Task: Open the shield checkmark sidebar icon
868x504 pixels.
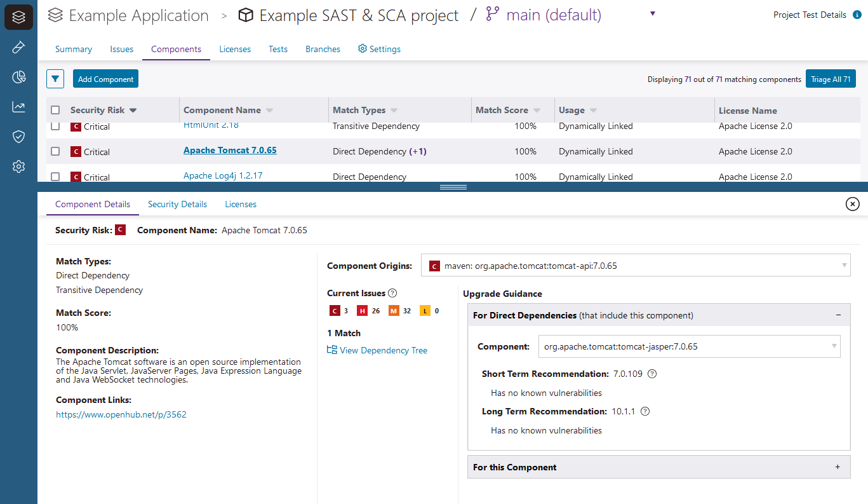Action: (18, 137)
